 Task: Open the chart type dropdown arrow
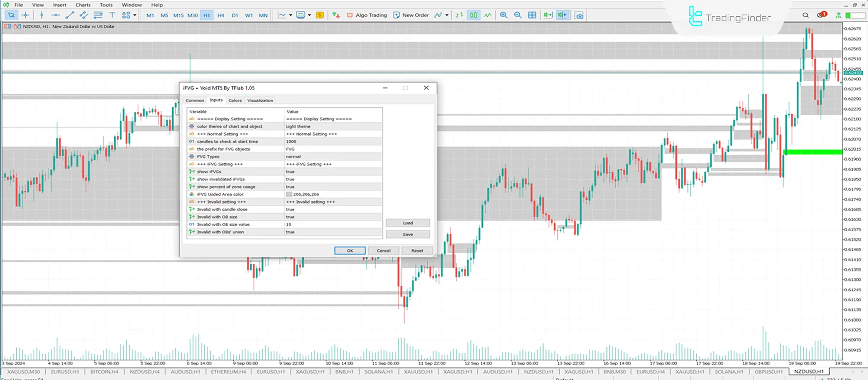(x=290, y=15)
